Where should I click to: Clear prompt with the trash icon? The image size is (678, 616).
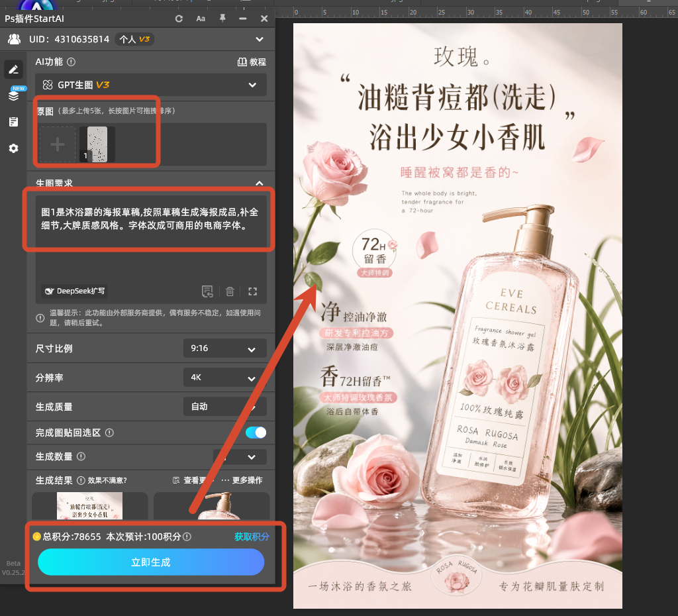[x=230, y=291]
